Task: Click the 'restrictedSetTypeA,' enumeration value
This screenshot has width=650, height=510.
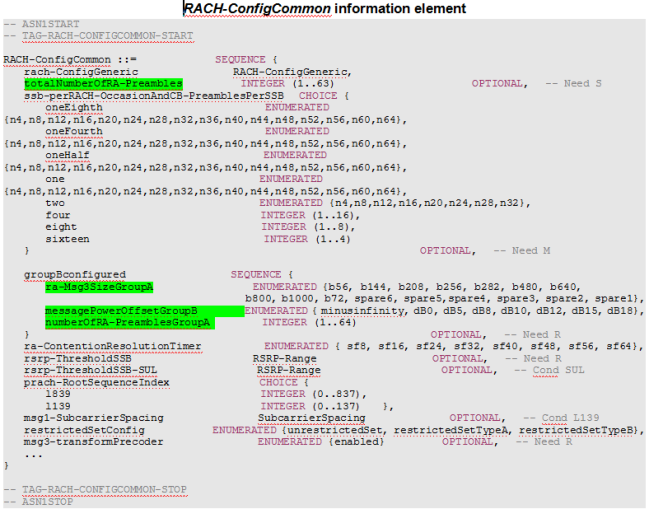Action: [454, 430]
